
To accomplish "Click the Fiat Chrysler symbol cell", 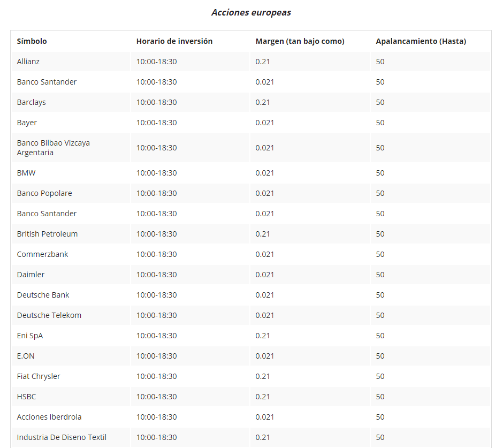I will point(39,376).
